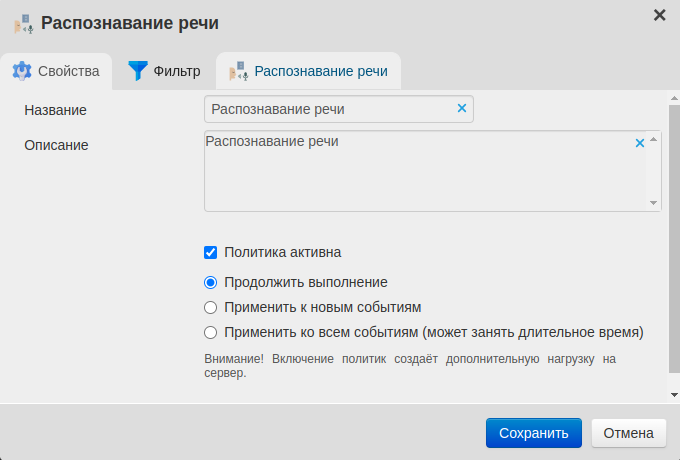Click the Описание box scroll-down arrow
Viewport: 680px width, 460px height.
click(x=655, y=203)
